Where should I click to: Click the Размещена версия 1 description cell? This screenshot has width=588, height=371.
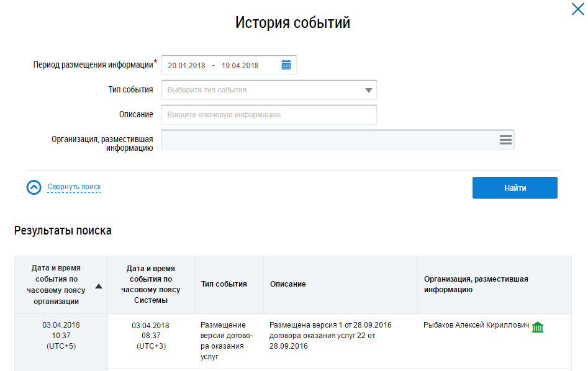(x=330, y=336)
